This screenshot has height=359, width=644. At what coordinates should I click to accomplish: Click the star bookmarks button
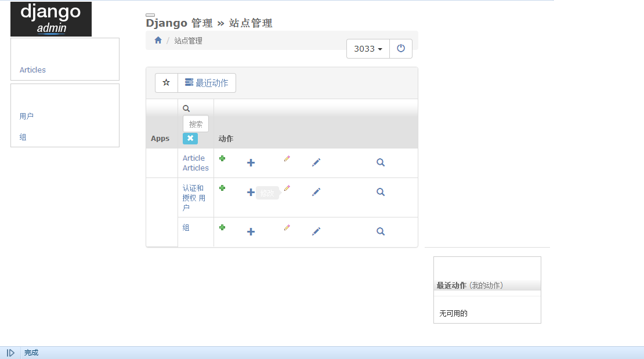167,83
